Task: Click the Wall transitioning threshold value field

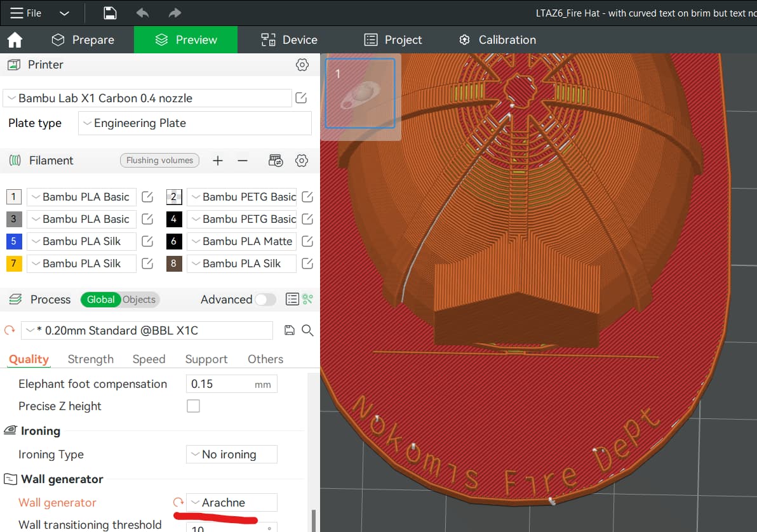Action: click(232, 527)
